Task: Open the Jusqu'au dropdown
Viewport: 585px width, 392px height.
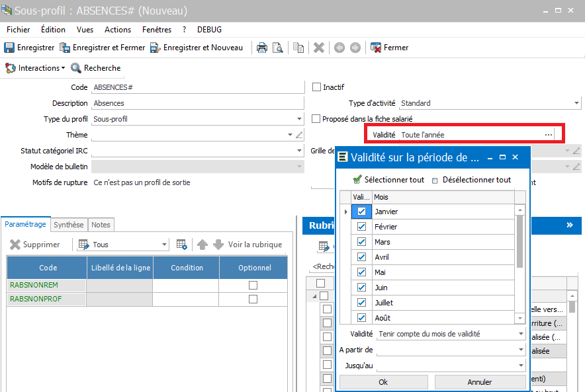Action: 521,366
